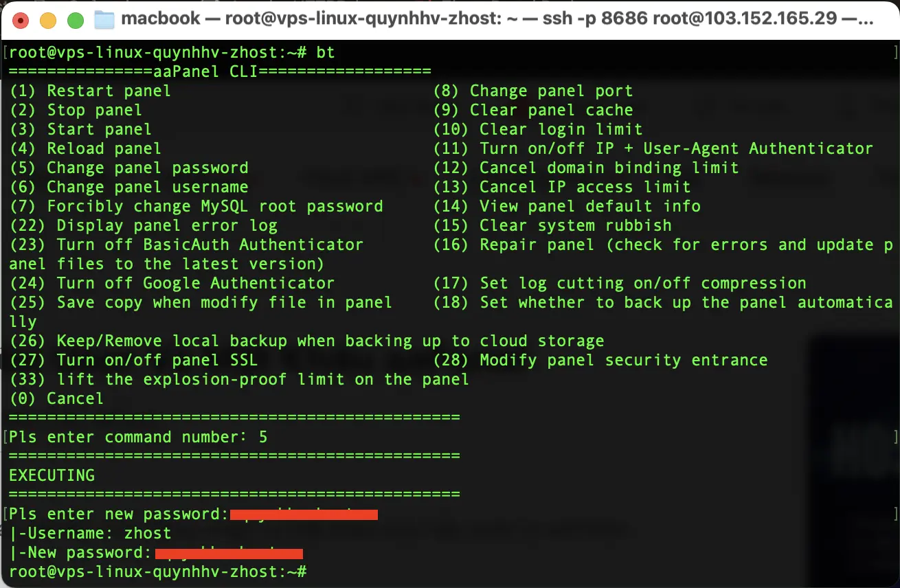Click '(14) View panel default info' text

pyautogui.click(x=567, y=207)
